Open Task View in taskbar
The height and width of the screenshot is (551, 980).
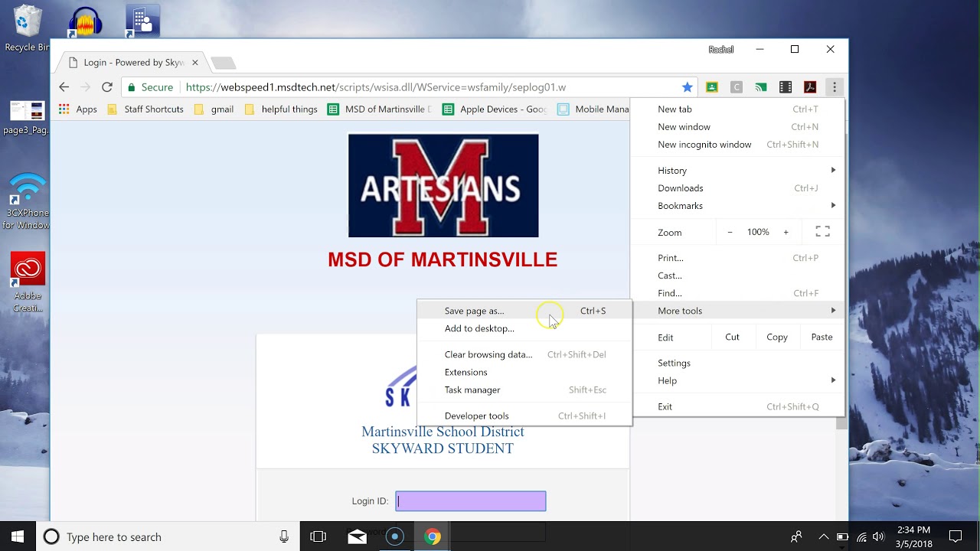pos(318,536)
